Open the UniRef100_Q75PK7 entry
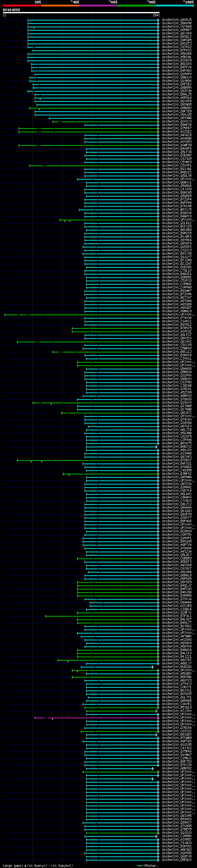The width and height of the screenshot is (197, 868). (x=177, y=128)
